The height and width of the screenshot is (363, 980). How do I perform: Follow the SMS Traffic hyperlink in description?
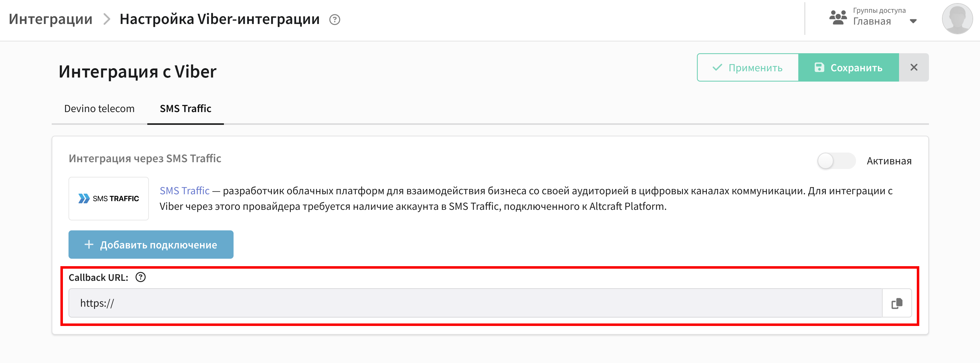click(x=185, y=191)
